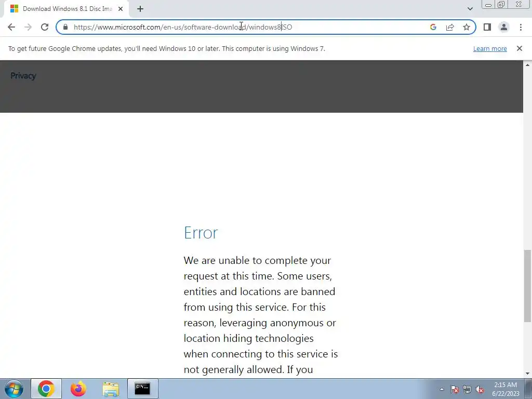Click the Error heading text
532x399 pixels.
click(201, 233)
